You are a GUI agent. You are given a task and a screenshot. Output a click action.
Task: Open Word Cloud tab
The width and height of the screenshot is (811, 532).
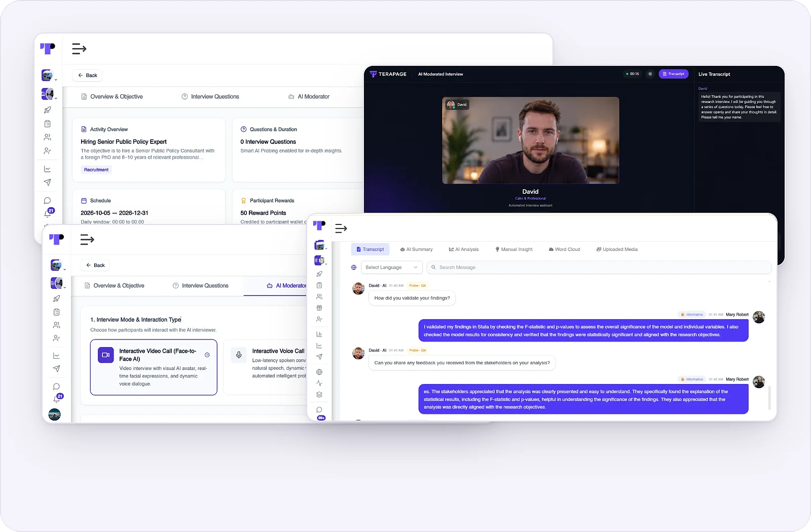tap(564, 249)
